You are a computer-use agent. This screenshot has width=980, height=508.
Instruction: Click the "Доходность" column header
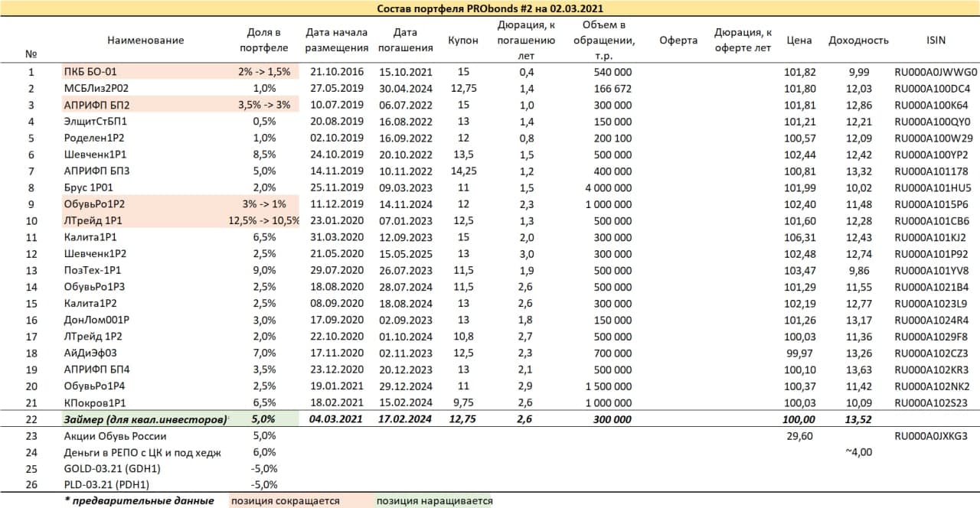click(x=858, y=40)
